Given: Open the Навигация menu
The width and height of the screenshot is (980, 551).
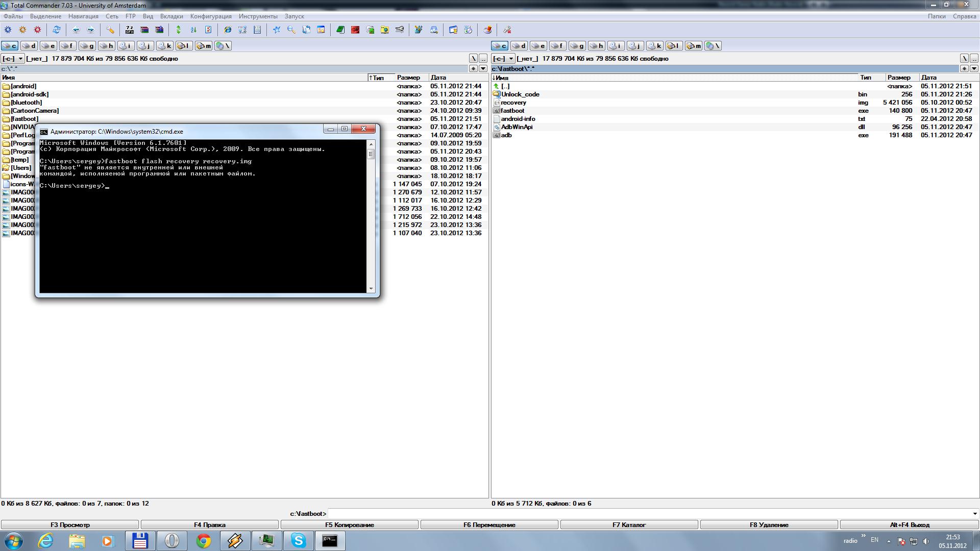Looking at the screenshot, I should coord(83,16).
